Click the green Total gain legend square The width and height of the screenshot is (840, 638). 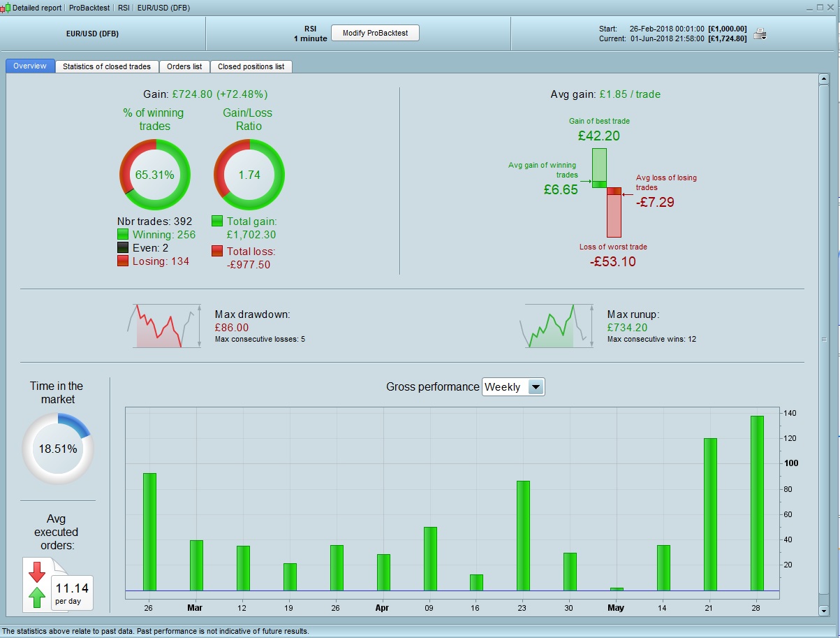coord(217,222)
